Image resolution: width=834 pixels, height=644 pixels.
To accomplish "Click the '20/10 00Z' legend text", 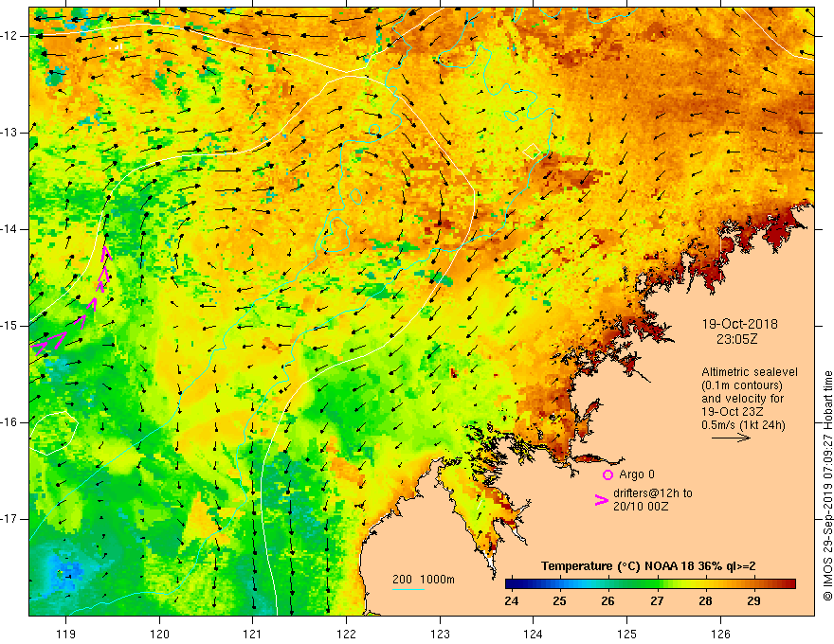I will tap(641, 507).
